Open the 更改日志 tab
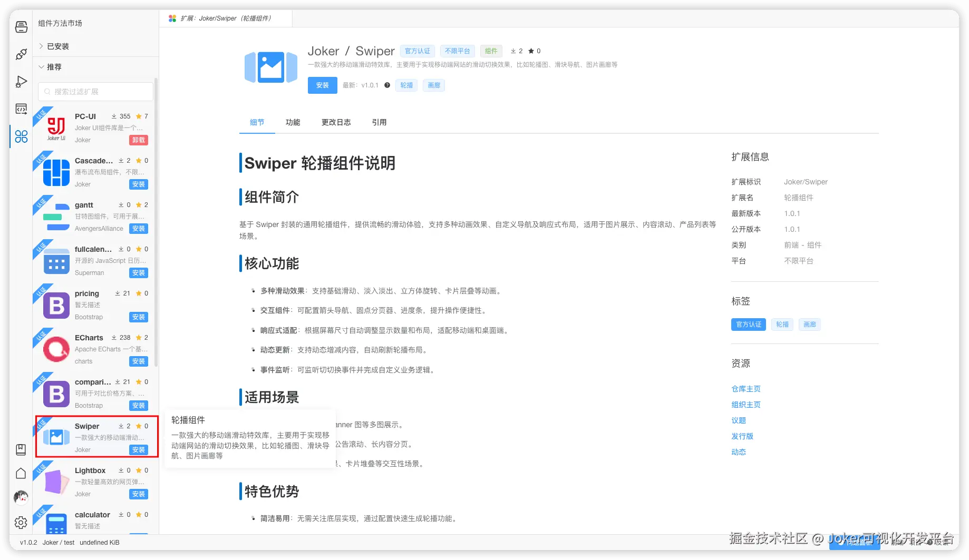 [336, 122]
